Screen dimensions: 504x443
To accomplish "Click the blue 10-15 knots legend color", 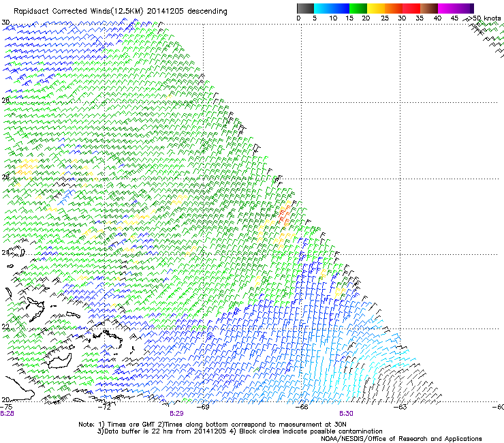I will (341, 8).
